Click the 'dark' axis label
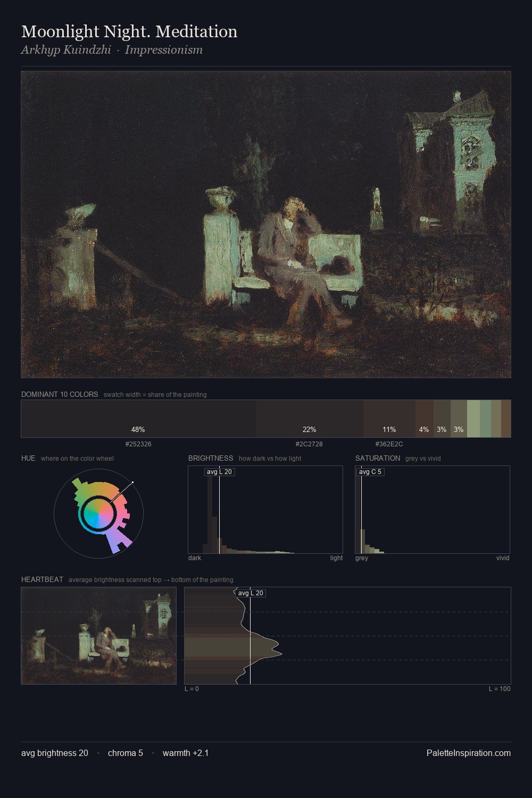 (x=195, y=558)
